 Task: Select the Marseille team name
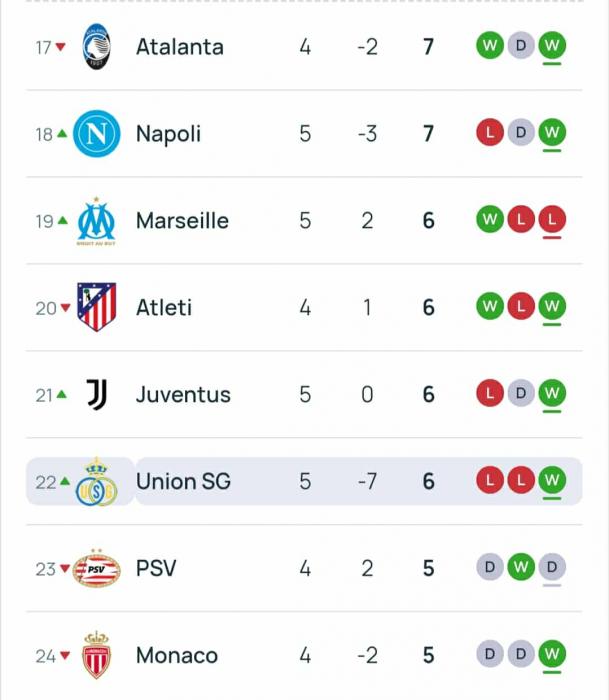pyautogui.click(x=182, y=221)
